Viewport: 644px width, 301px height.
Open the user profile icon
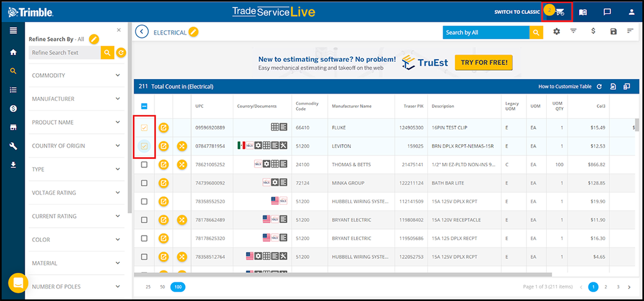632,12
